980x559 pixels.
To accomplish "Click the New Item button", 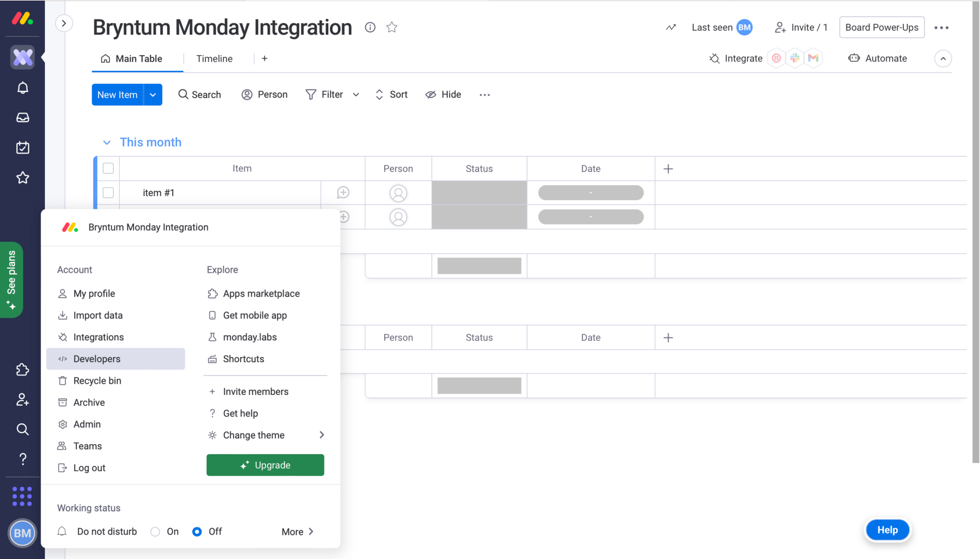I will tap(117, 95).
